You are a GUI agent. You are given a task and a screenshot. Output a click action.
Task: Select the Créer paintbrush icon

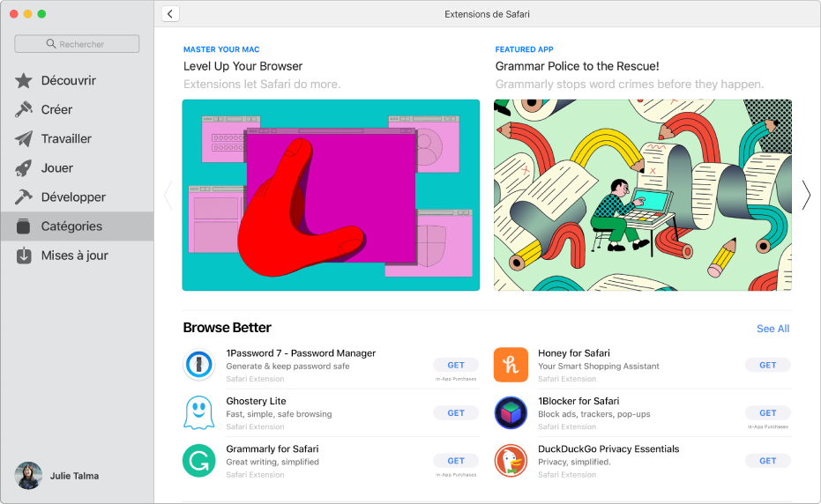[24, 109]
